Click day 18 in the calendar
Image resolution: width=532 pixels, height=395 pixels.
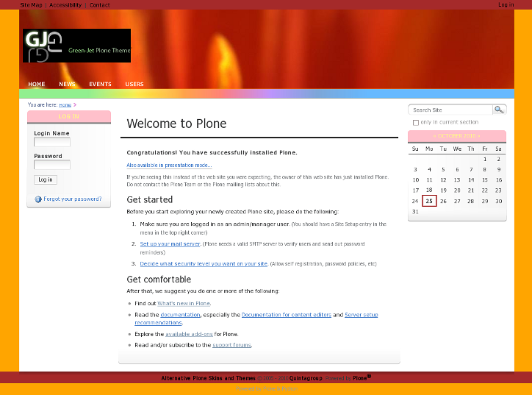(x=429, y=191)
